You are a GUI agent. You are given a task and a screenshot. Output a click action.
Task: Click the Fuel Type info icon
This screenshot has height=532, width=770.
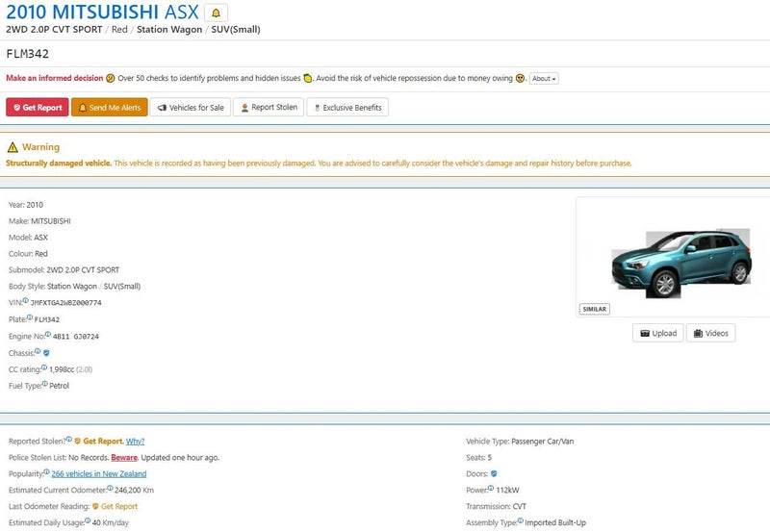pos(44,384)
